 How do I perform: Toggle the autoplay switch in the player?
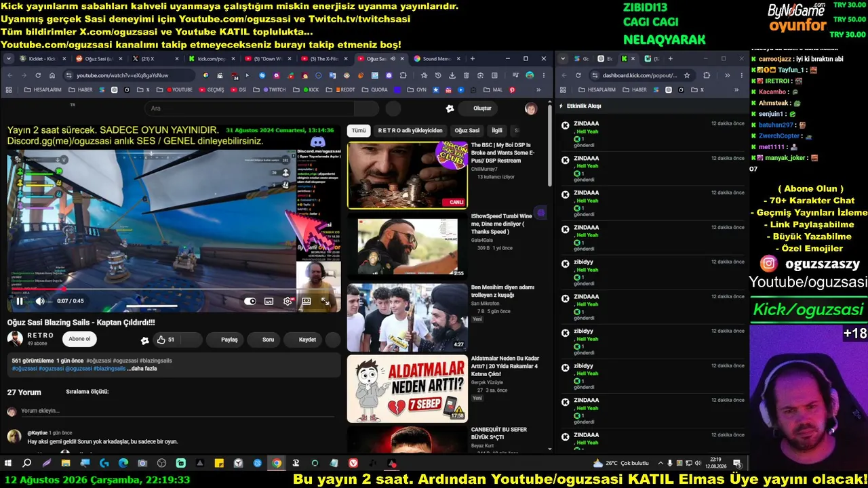(250, 301)
